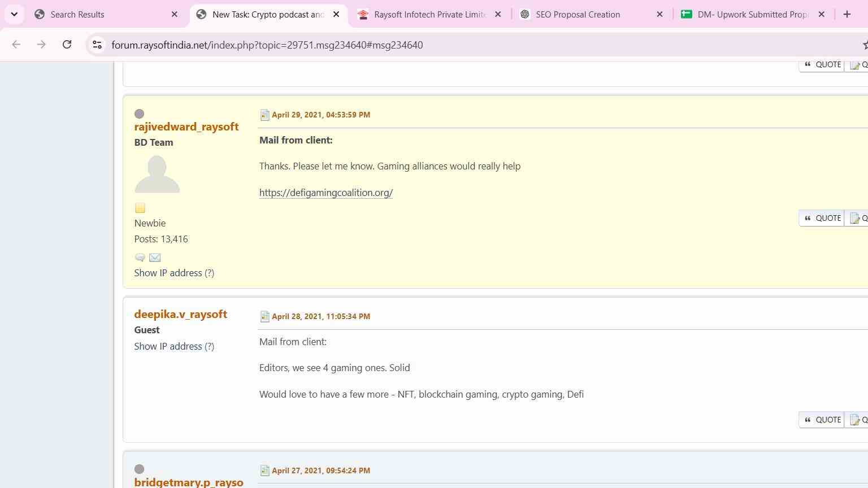The image size is (868, 488).
Task: Open a new browser tab with plus icon
Action: (847, 14)
